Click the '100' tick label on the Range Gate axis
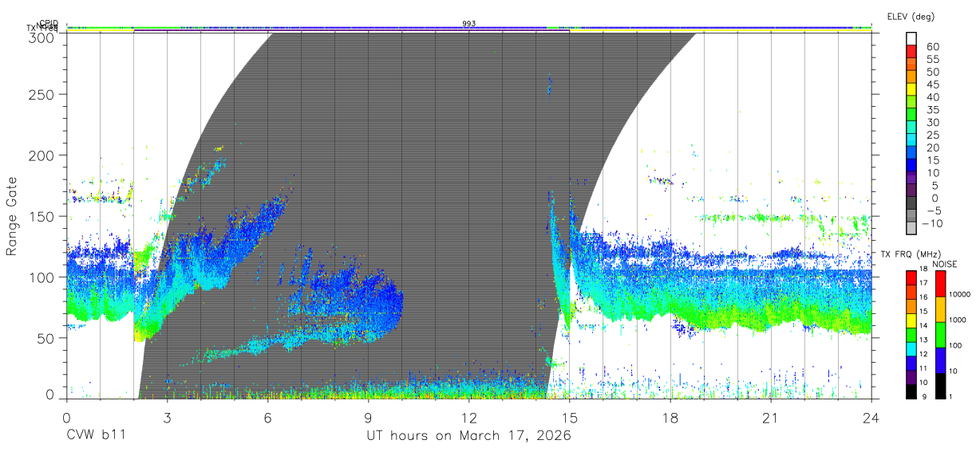 click(43, 277)
